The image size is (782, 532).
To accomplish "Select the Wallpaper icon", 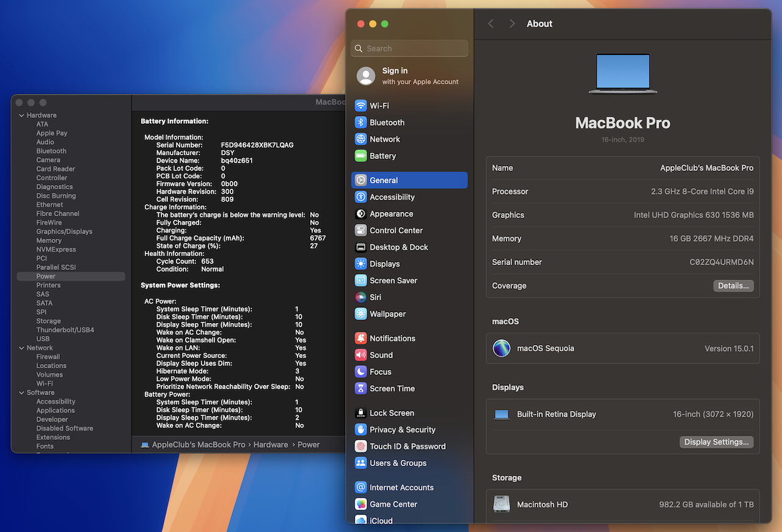I will tap(360, 314).
